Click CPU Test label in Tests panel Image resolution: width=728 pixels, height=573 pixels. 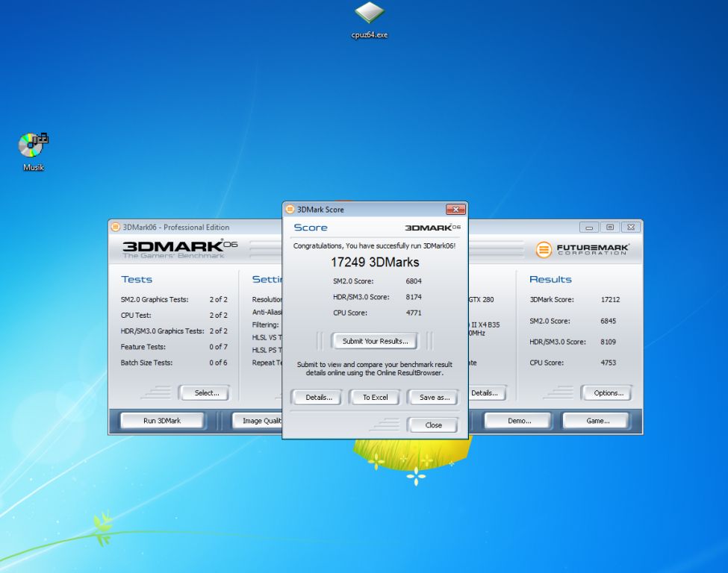136,315
